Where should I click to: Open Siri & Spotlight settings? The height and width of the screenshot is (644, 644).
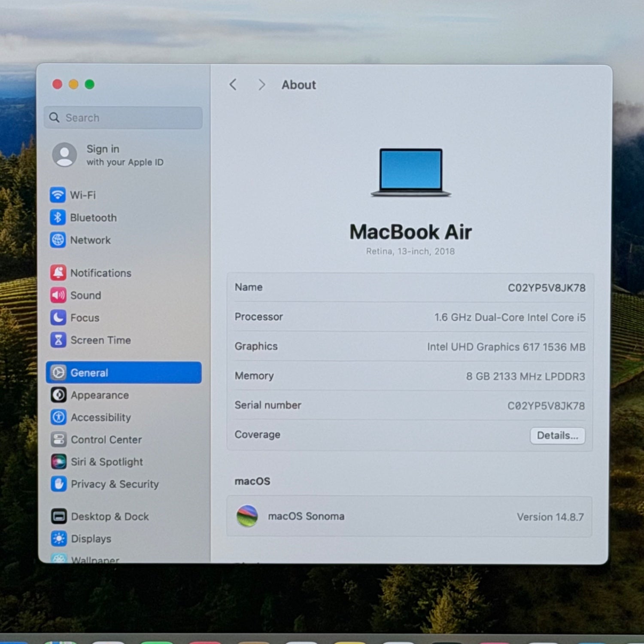[97, 462]
